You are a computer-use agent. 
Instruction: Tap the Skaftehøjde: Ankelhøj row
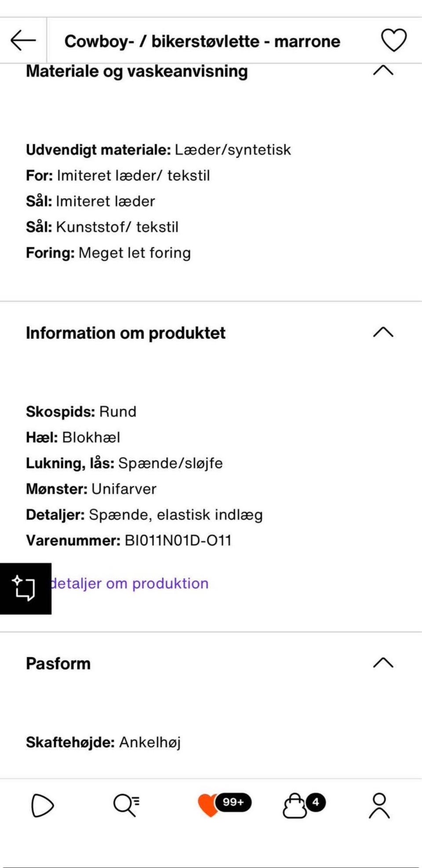[x=103, y=742]
